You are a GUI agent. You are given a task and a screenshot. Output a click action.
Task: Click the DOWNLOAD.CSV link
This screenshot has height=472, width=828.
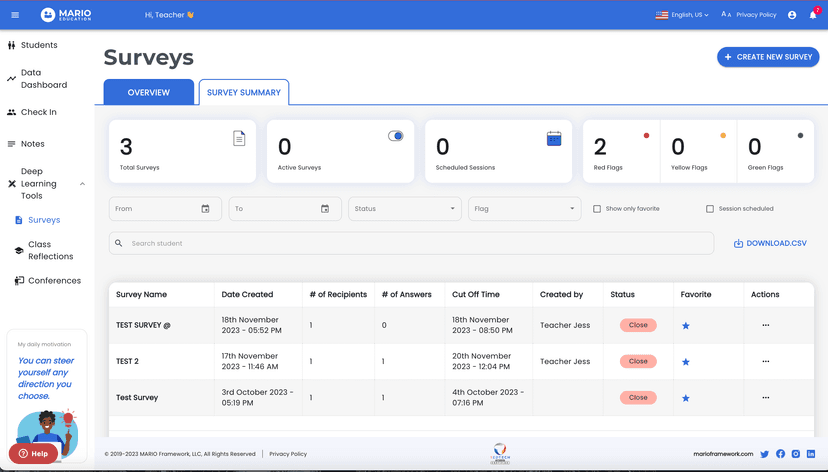pos(770,243)
